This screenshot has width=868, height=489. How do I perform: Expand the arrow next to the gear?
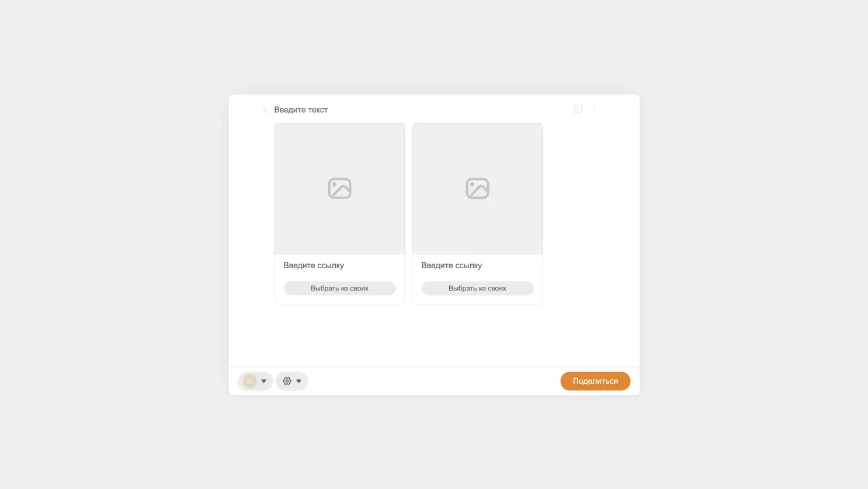[298, 381]
